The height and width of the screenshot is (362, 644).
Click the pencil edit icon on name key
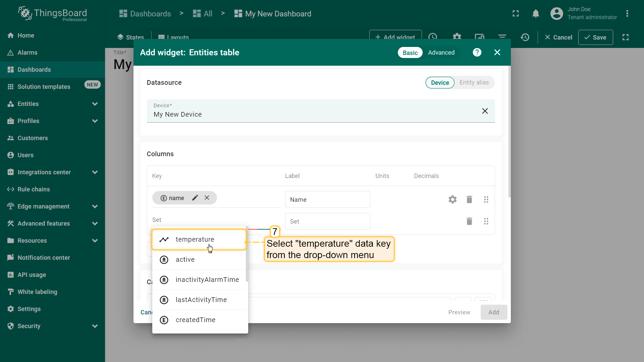(x=195, y=198)
